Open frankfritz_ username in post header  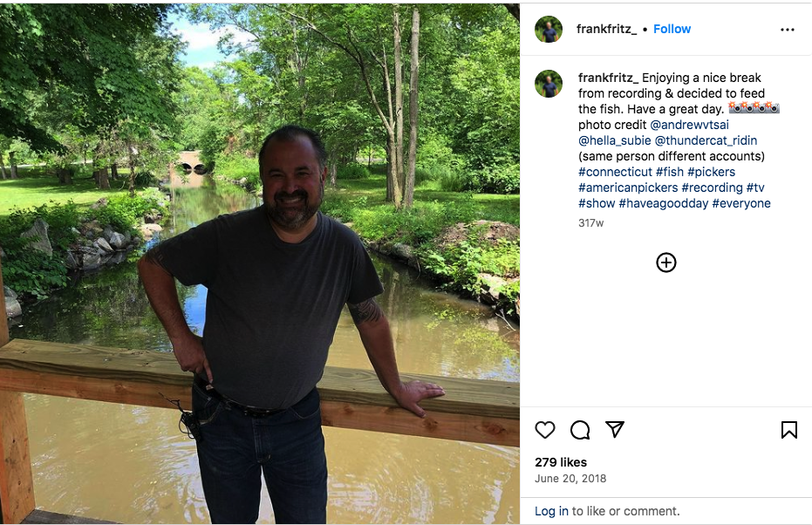pos(605,29)
